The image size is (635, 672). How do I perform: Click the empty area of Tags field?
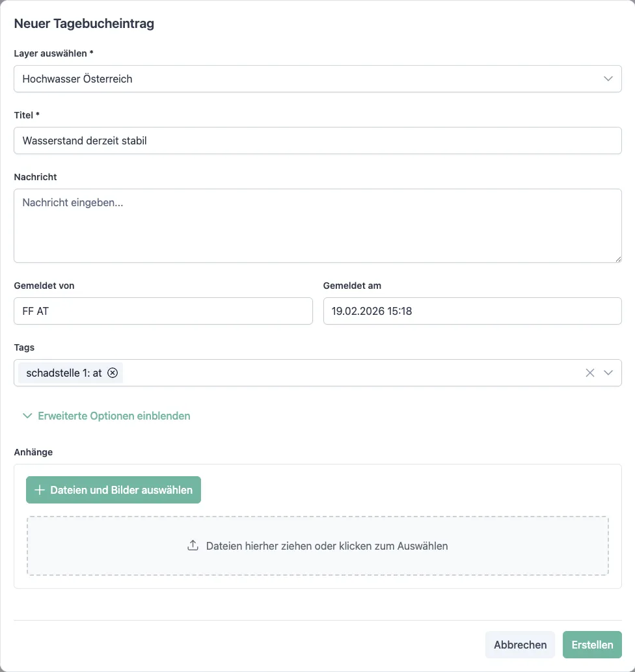351,373
